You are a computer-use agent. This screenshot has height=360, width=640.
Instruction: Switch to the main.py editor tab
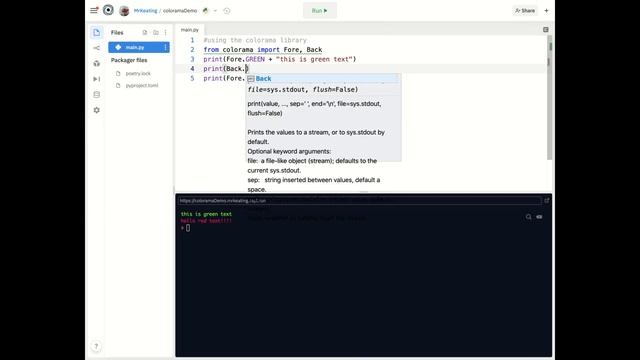click(x=190, y=30)
